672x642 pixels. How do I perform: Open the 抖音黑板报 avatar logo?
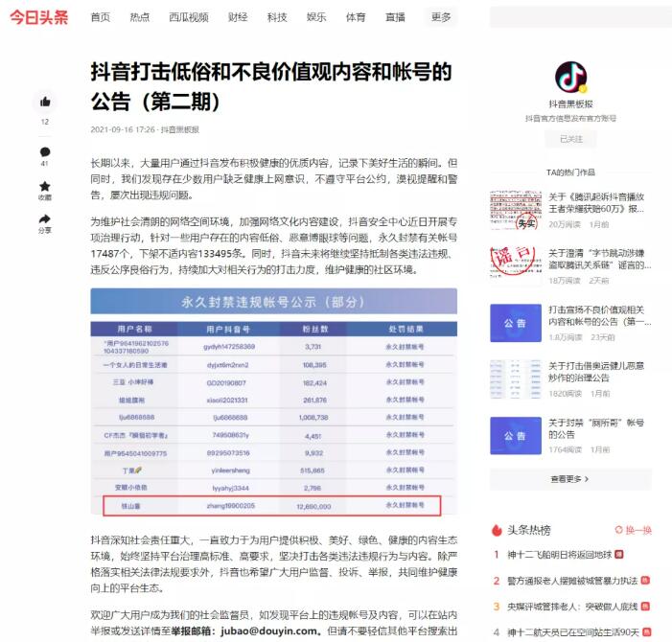tap(570, 77)
